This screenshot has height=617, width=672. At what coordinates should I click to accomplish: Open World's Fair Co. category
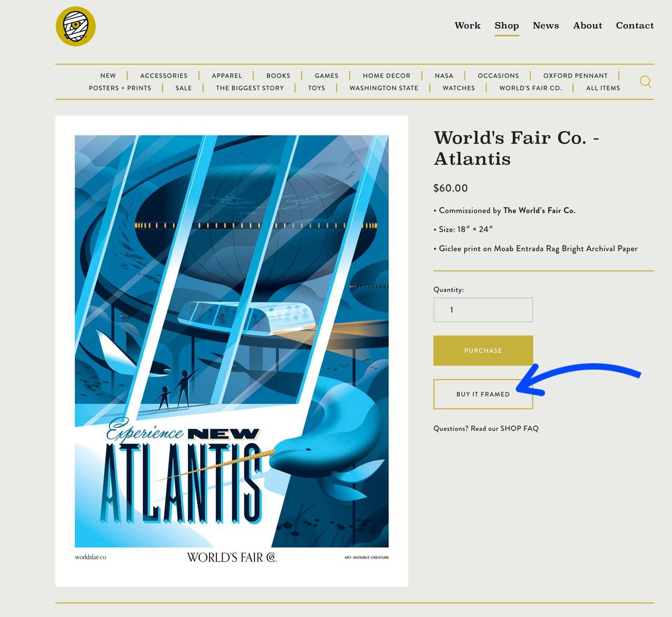point(530,88)
